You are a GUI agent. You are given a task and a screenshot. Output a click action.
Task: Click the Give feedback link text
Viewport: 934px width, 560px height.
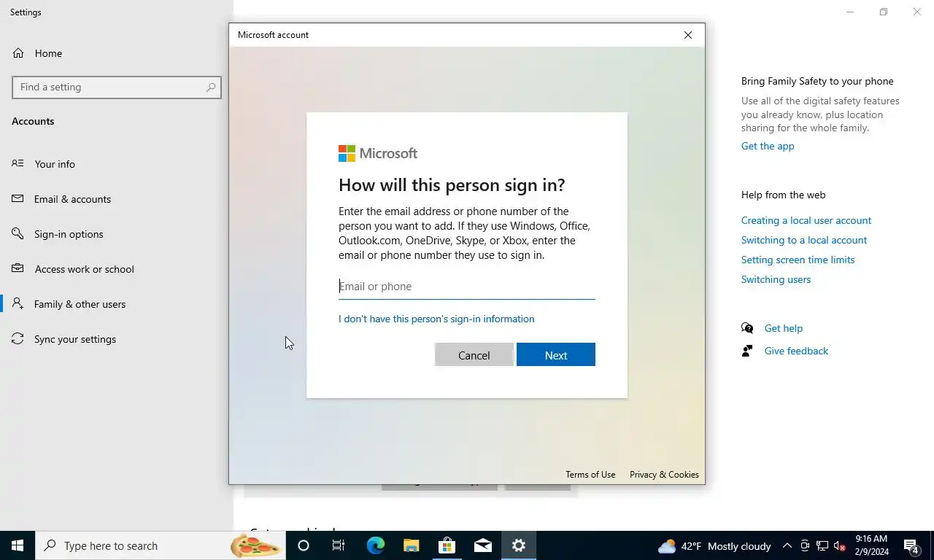(x=796, y=351)
